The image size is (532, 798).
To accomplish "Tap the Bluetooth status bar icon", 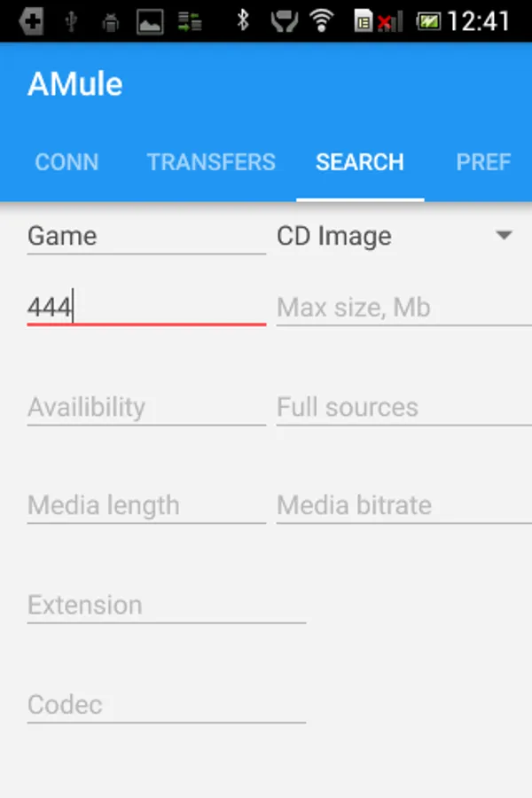I will pyautogui.click(x=243, y=21).
